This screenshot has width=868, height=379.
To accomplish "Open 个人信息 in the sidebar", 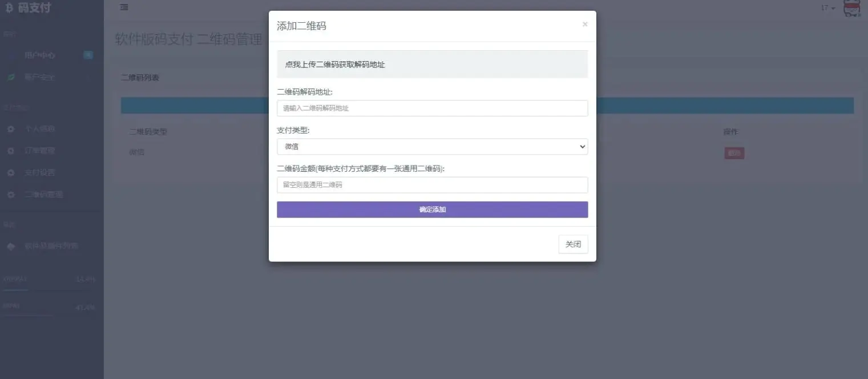I will 40,129.
